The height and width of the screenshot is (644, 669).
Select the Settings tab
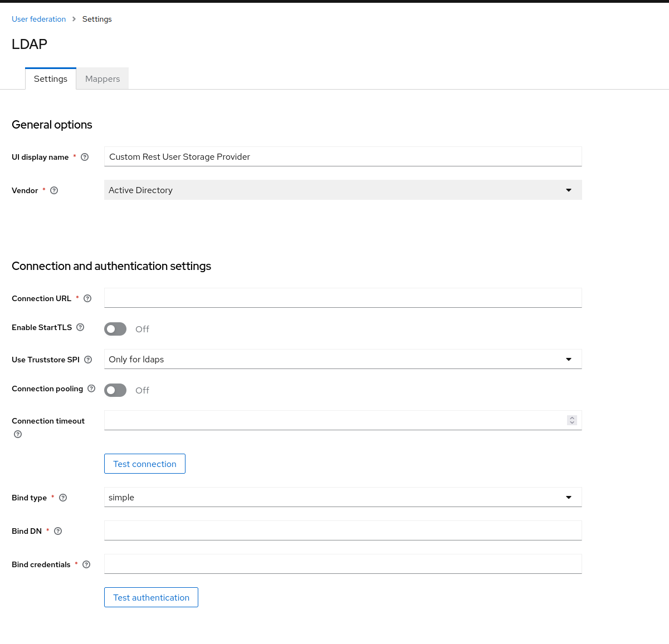pyautogui.click(x=50, y=78)
